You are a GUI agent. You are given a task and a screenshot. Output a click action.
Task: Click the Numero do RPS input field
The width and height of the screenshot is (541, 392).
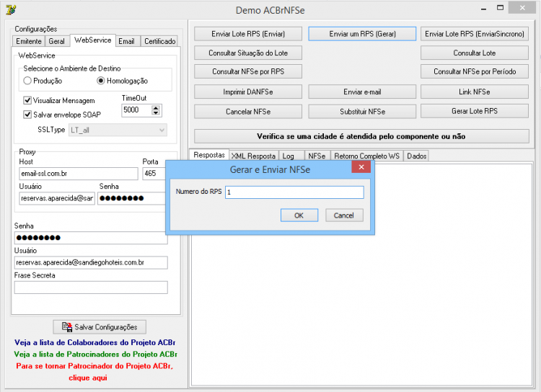point(294,192)
